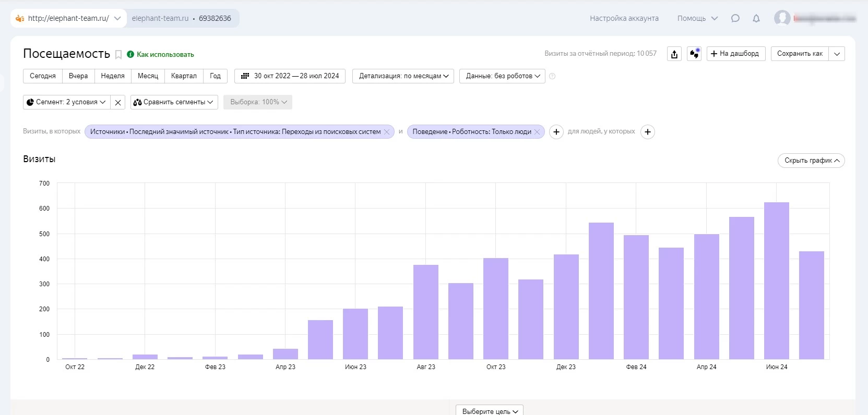The height and width of the screenshot is (415, 868).
Task: Click the data help question icon
Action: tap(552, 76)
